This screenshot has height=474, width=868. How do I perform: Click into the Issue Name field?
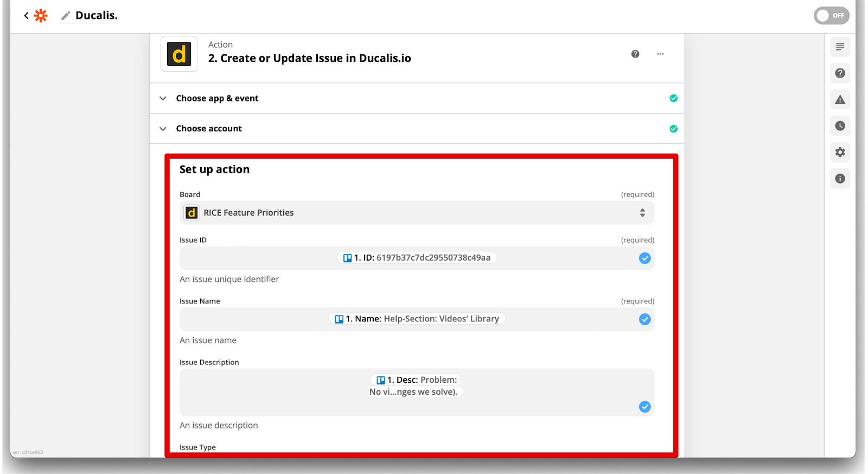[x=417, y=319]
